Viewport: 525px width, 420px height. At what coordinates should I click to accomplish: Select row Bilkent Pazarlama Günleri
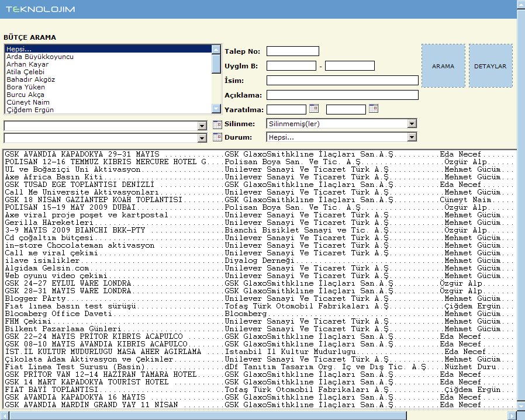point(260,329)
